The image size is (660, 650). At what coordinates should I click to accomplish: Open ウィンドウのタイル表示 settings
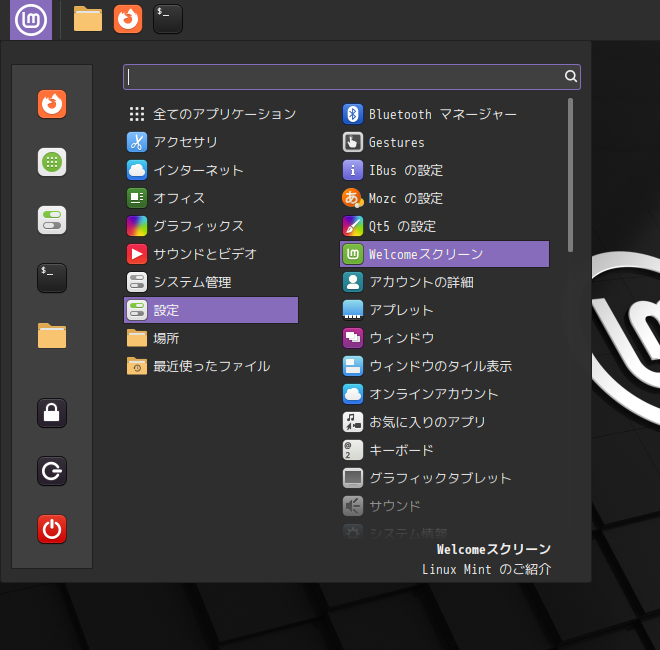[444, 366]
